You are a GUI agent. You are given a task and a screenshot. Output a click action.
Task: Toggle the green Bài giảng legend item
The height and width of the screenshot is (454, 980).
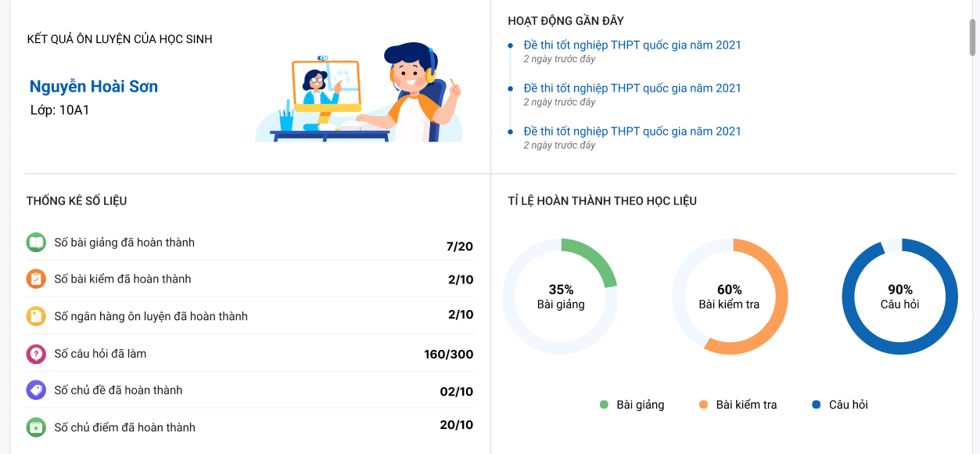632,405
